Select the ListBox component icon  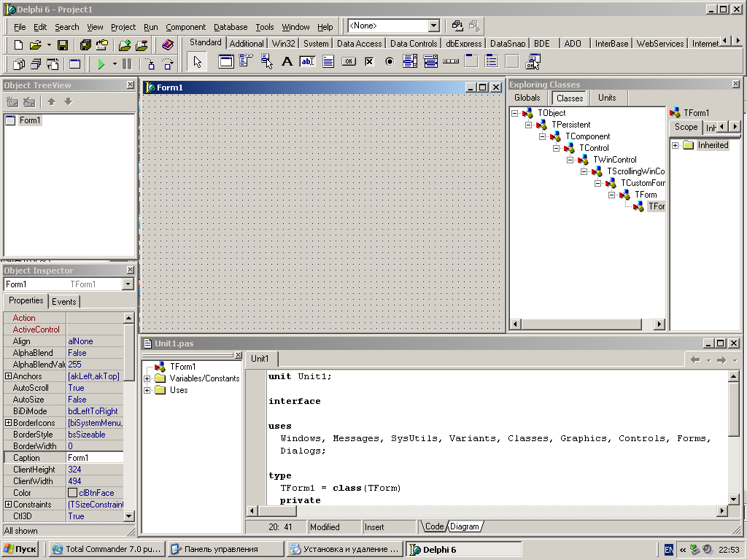point(410,61)
